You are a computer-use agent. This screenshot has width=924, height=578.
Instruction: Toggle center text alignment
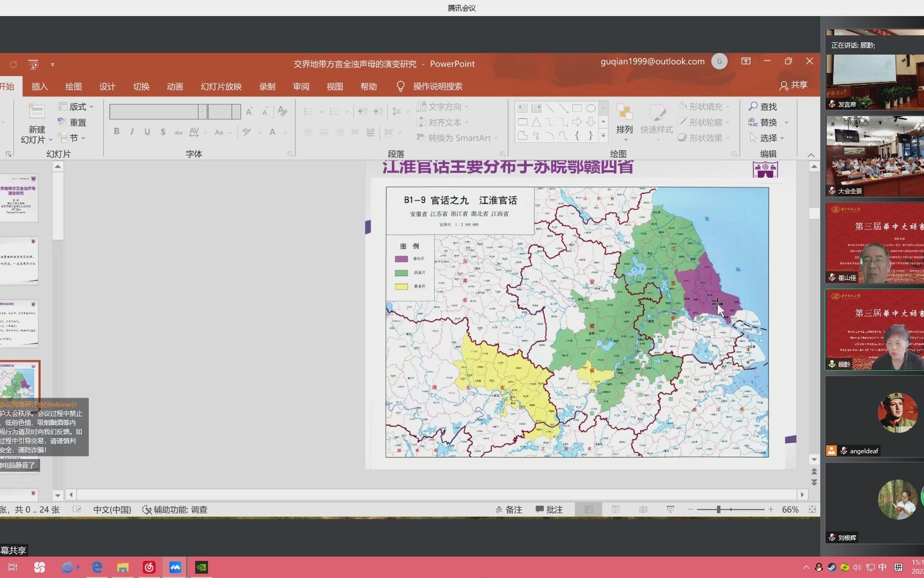point(324,132)
